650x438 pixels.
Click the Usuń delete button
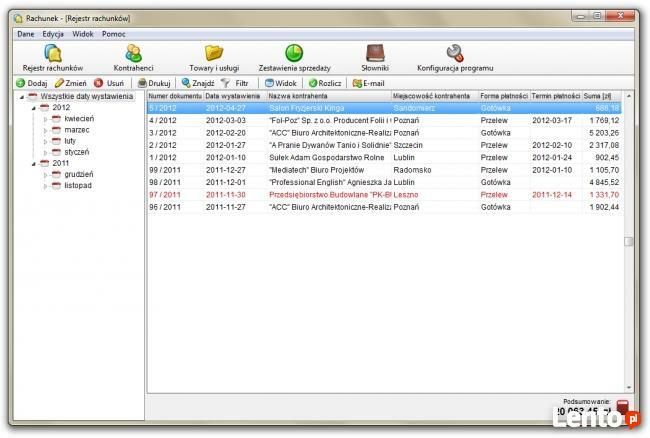point(109,83)
